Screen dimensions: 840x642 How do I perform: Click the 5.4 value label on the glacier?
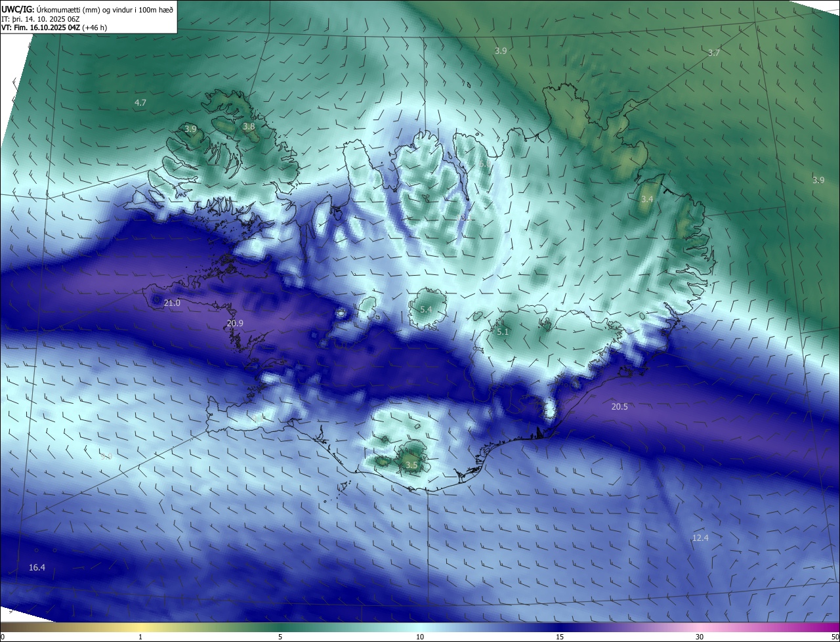[x=426, y=309]
